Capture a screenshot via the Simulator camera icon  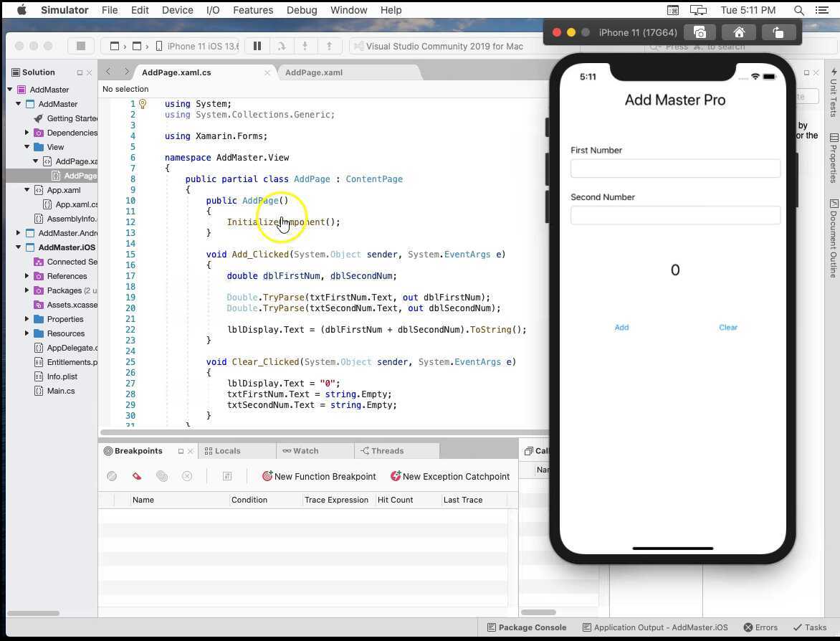pyautogui.click(x=700, y=32)
